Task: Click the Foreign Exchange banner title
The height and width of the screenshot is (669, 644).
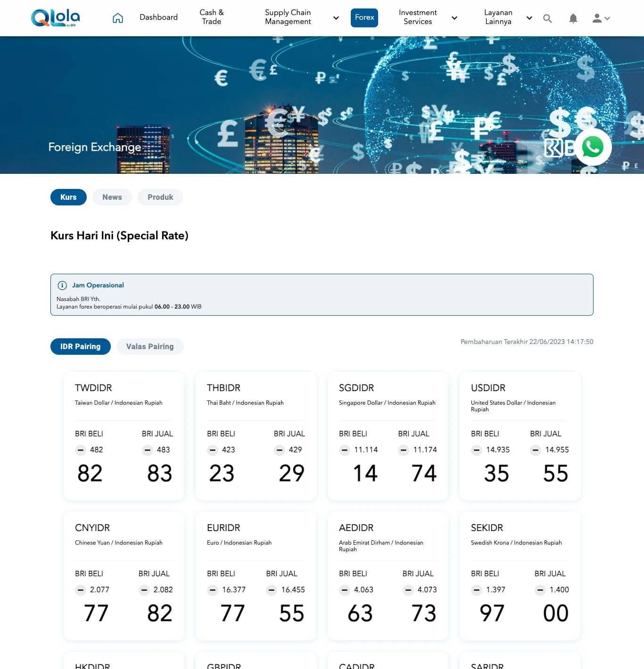Action: (x=95, y=147)
